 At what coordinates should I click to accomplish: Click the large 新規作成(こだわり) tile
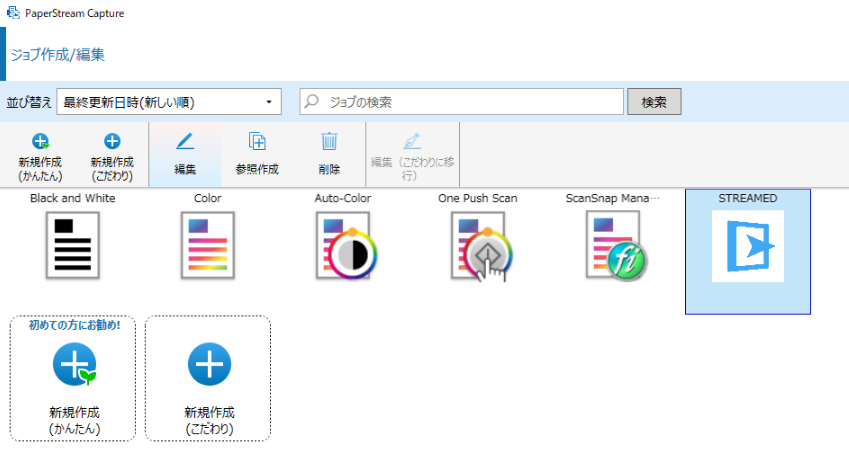[208, 378]
